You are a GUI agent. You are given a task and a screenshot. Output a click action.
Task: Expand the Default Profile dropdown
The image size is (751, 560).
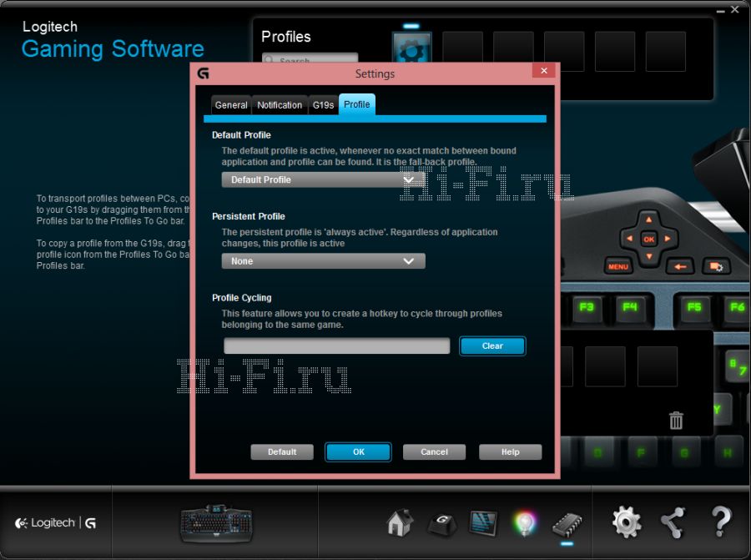coord(323,179)
